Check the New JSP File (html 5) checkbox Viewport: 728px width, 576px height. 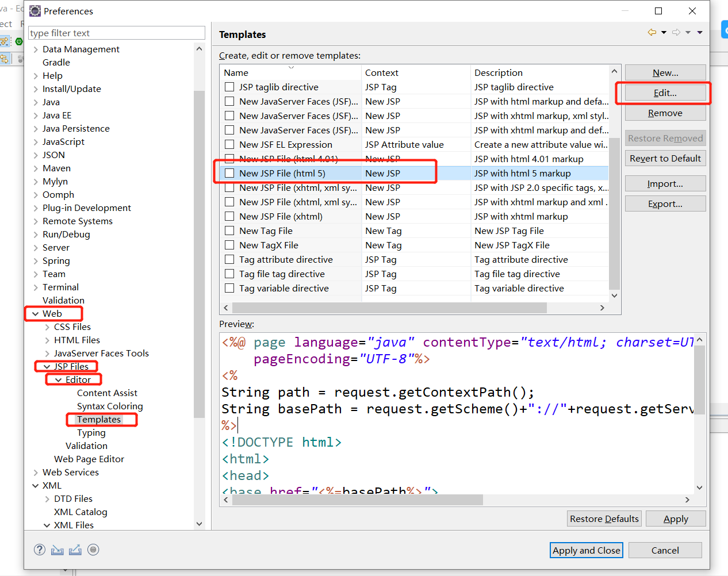pos(228,173)
